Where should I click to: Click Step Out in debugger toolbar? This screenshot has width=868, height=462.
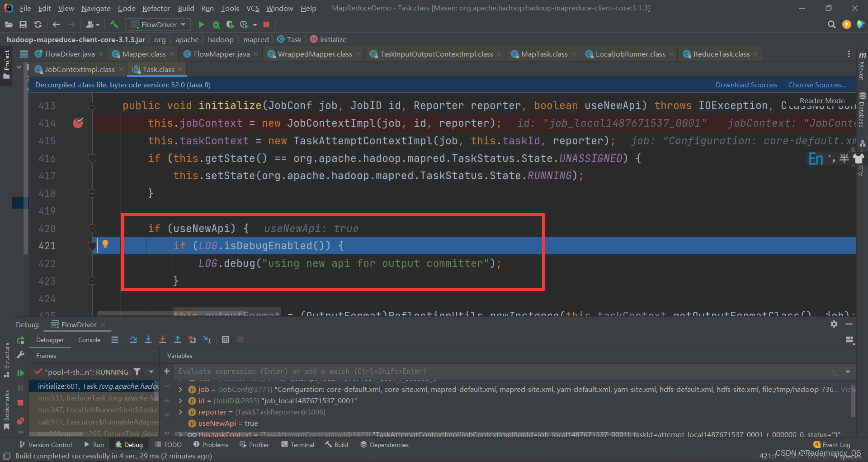pos(178,339)
